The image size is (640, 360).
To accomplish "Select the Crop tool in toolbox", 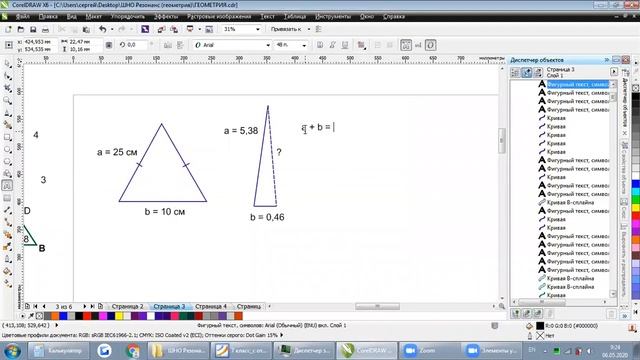I will click(x=7, y=88).
